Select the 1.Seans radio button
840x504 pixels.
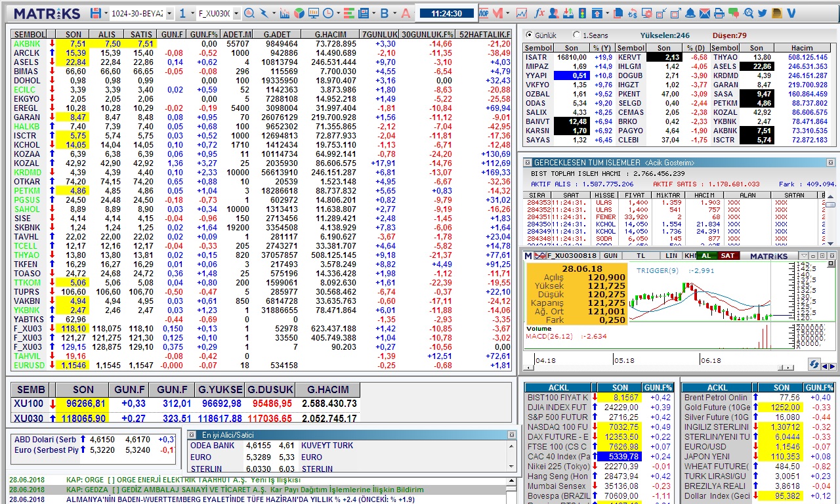[x=577, y=35]
